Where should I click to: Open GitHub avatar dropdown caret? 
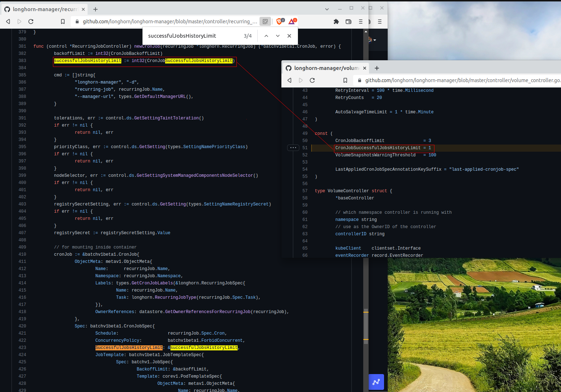(x=375, y=40)
